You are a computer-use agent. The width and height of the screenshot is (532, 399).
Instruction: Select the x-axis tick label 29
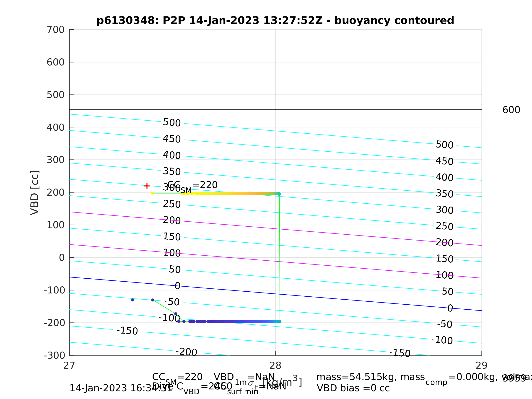482,365
